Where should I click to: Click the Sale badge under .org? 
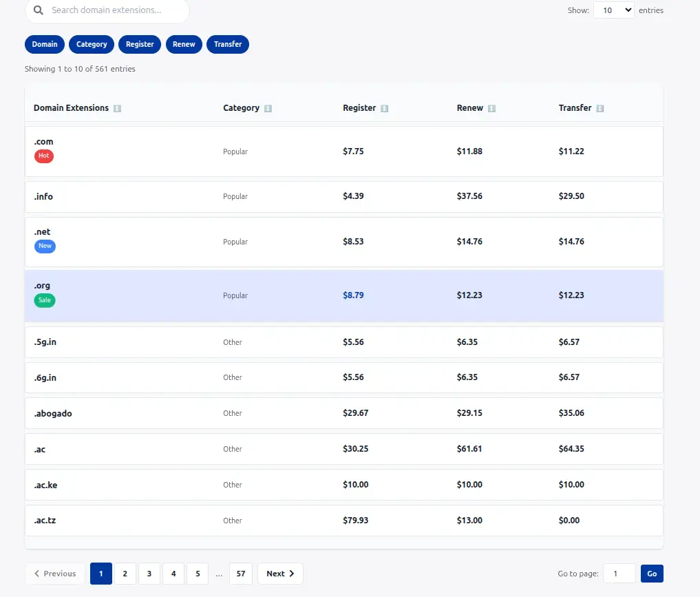click(x=45, y=300)
